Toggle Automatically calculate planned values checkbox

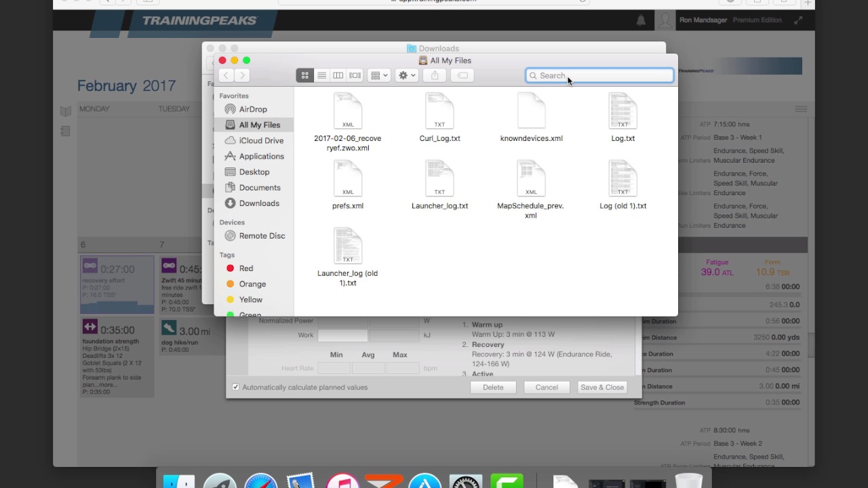click(x=235, y=387)
